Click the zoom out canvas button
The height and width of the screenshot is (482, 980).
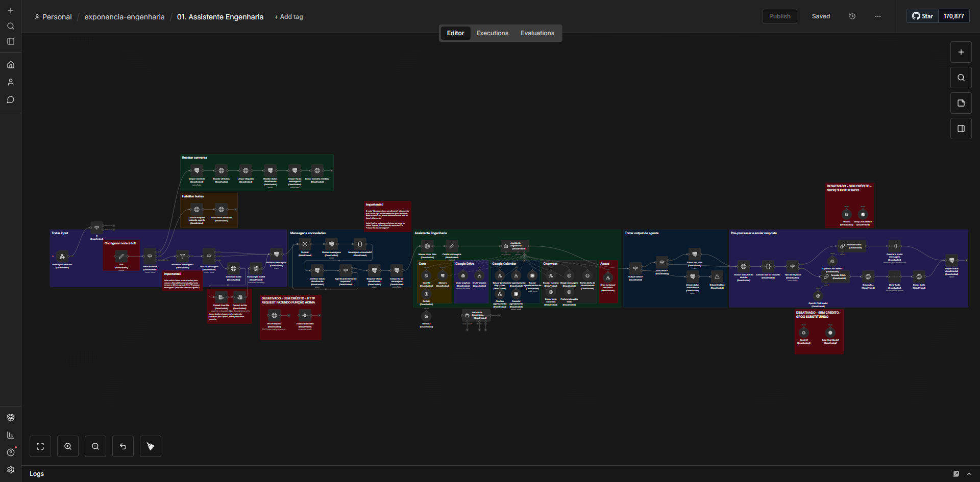click(95, 446)
